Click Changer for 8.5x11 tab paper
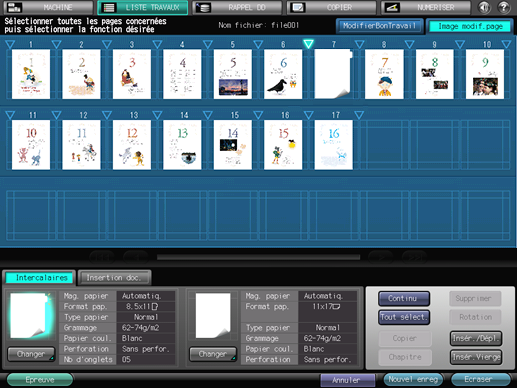 (31, 354)
